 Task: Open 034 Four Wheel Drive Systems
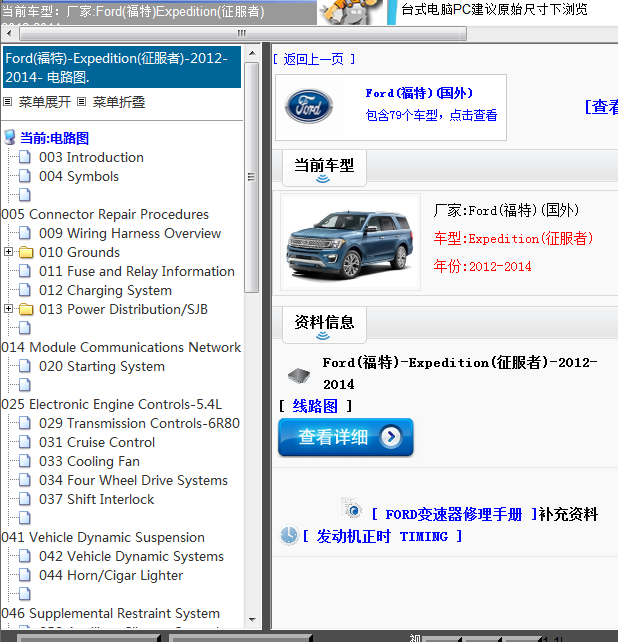point(134,480)
